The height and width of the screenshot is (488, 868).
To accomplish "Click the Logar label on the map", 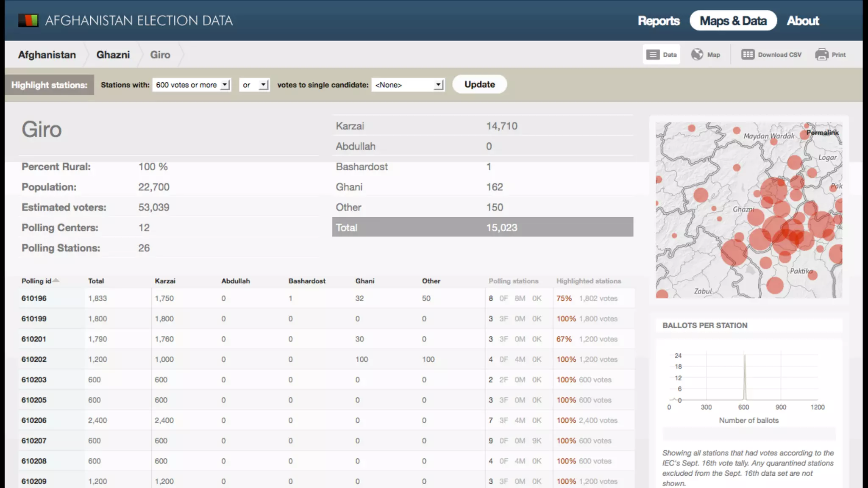I will coord(827,157).
